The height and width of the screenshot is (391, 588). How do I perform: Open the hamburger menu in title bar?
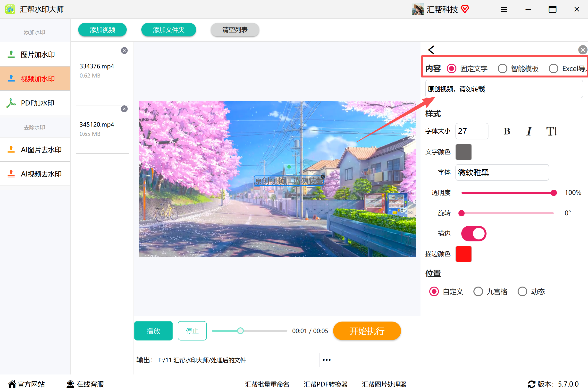coord(504,9)
